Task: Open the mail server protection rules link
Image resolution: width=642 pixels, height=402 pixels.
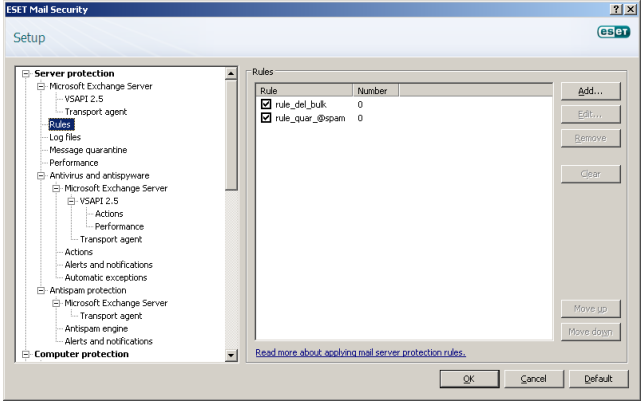Action: (x=360, y=352)
